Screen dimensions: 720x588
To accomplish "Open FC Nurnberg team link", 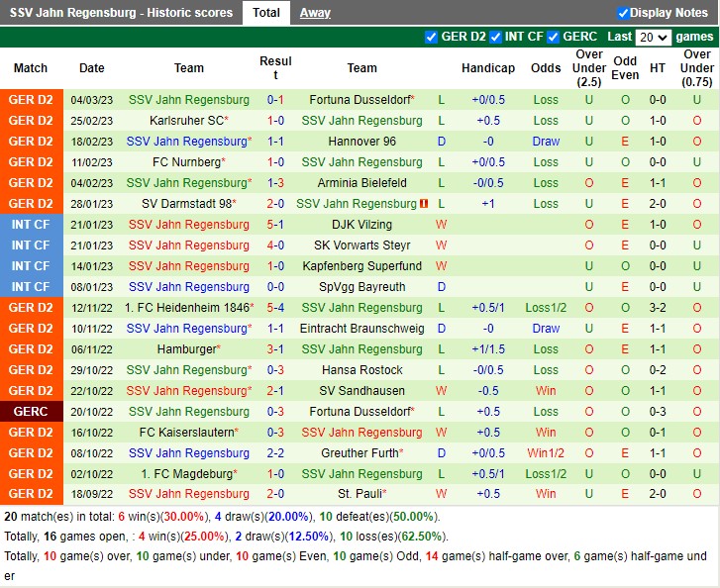I will [186, 162].
